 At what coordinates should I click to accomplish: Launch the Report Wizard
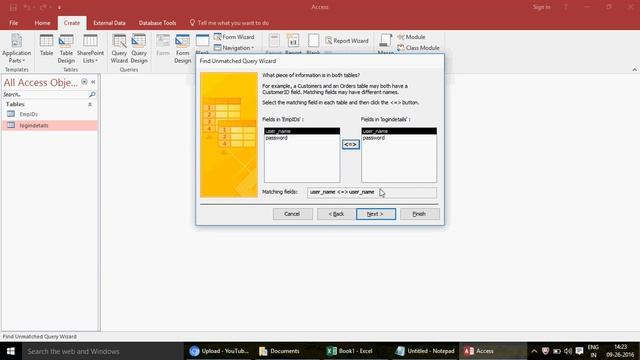point(347,40)
